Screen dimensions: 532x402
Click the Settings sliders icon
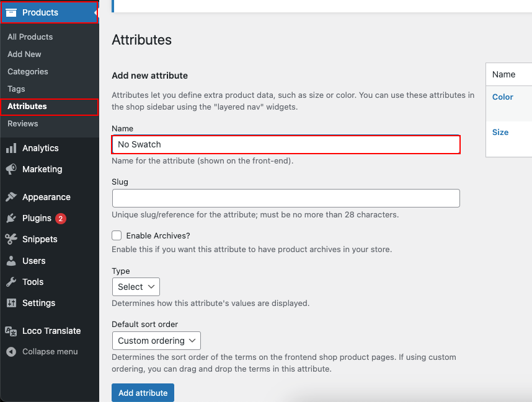[11, 303]
